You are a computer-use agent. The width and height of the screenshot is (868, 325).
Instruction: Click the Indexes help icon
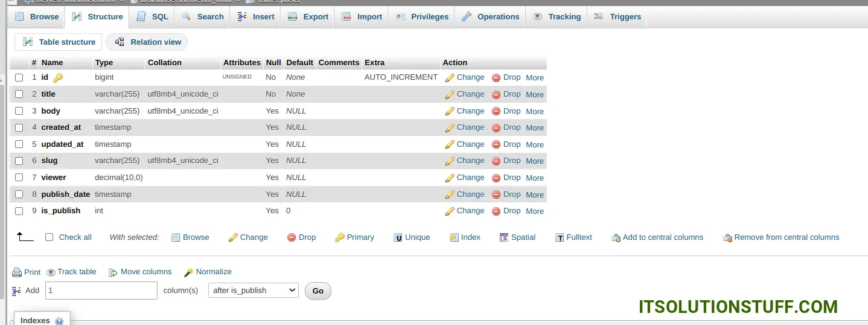click(59, 321)
